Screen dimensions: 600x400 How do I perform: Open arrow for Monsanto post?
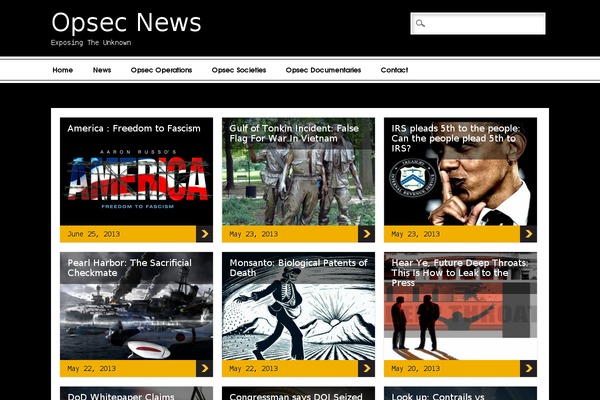(x=366, y=368)
